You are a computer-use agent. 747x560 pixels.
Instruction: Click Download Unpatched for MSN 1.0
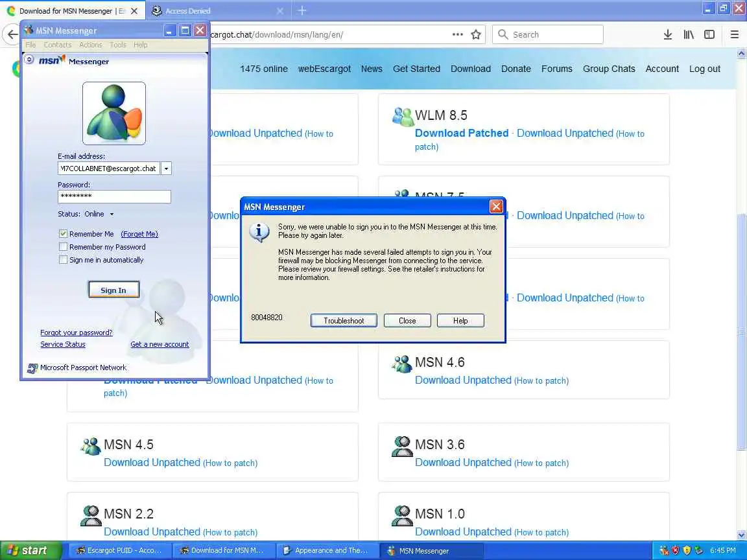[463, 531]
